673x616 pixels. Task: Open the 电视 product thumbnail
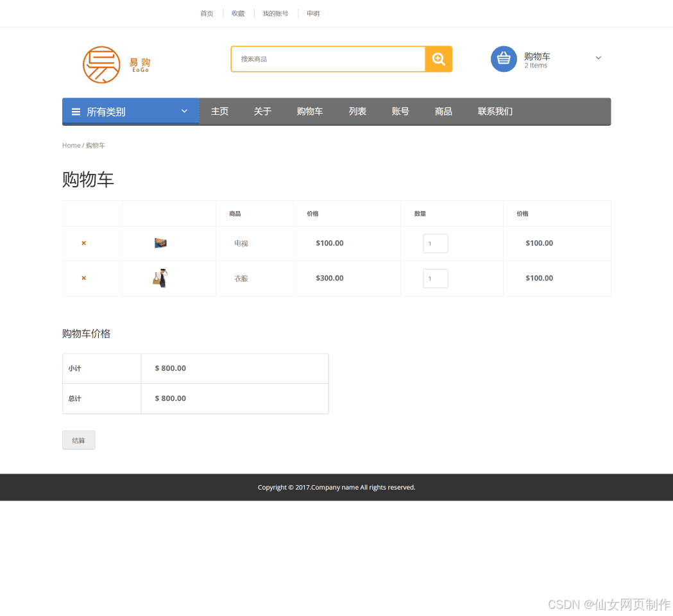point(160,243)
